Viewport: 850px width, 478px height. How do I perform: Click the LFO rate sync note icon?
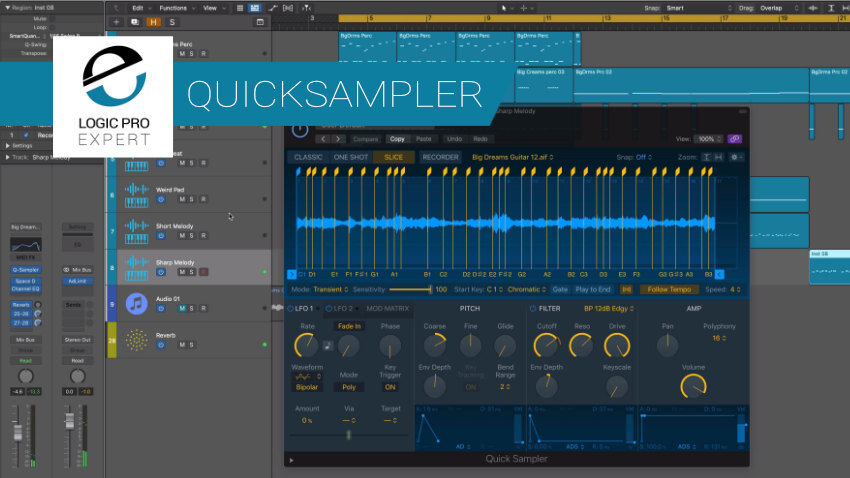point(327,346)
